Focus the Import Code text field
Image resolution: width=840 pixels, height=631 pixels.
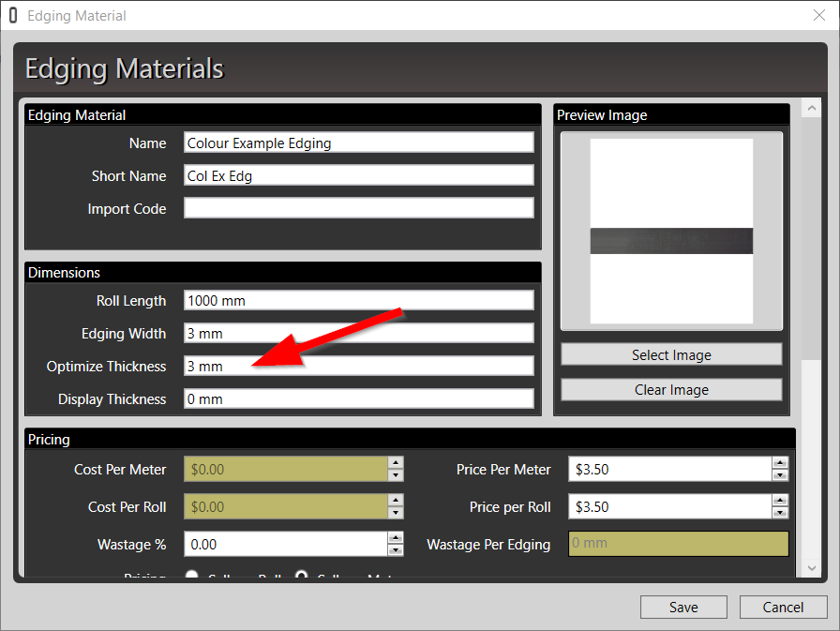pos(358,208)
